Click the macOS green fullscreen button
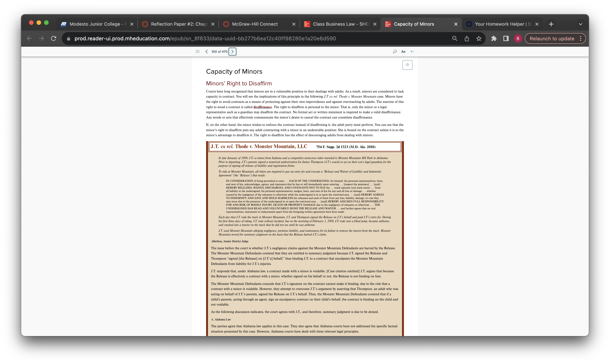 tap(46, 23)
